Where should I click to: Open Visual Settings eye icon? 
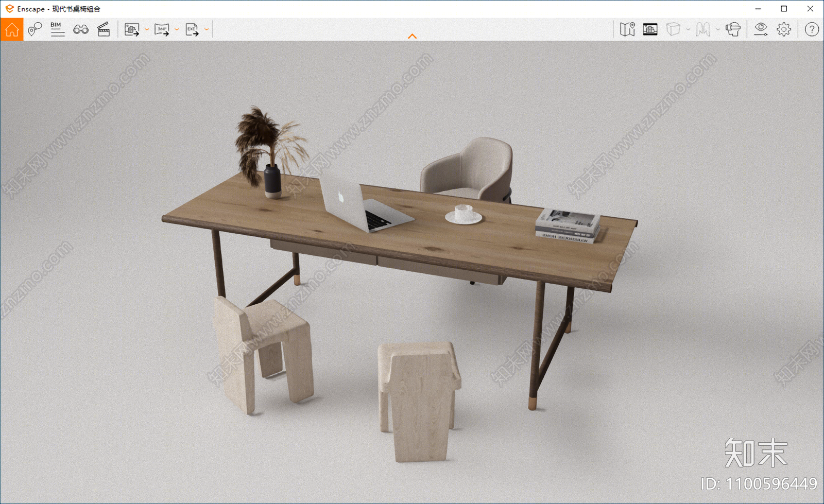tap(761, 29)
